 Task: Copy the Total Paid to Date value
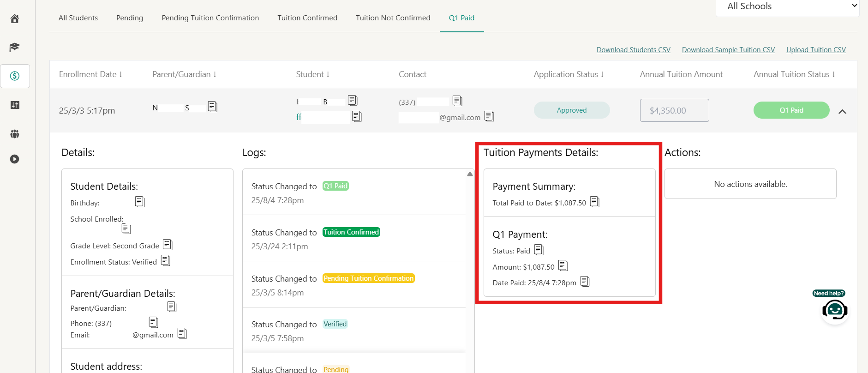point(595,202)
